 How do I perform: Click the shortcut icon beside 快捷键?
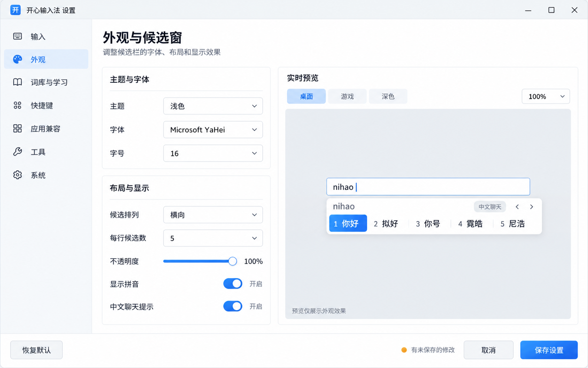coord(17,105)
